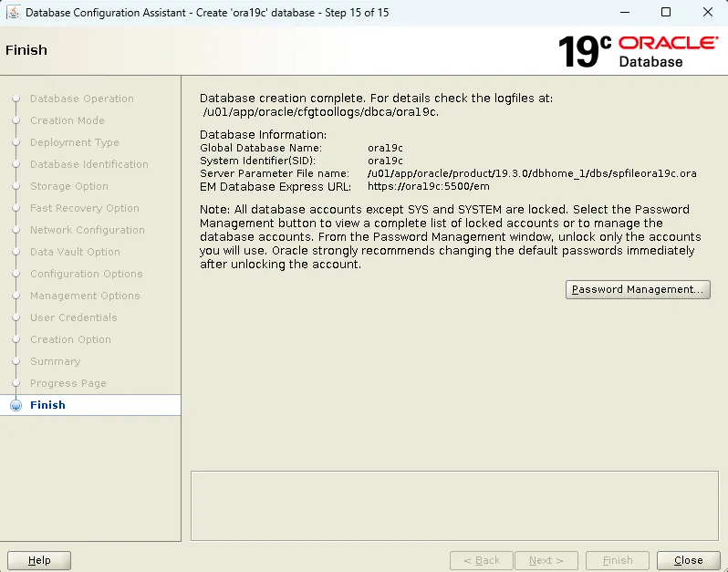Click the 'EM Database Express URL:' label
Screen dimensions: 728x572
point(276,187)
